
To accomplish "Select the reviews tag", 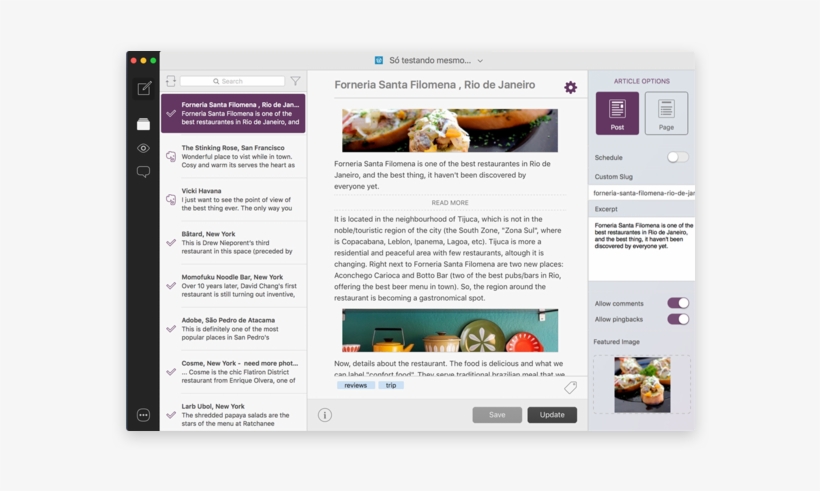I will pyautogui.click(x=356, y=385).
